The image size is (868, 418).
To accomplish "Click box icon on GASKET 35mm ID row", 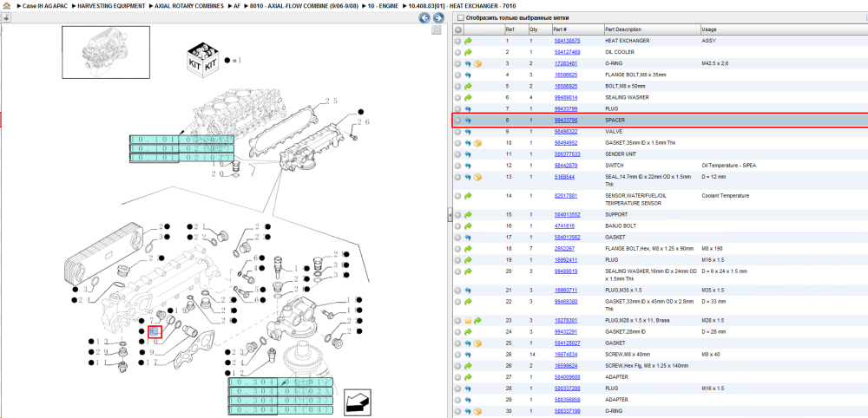I will pos(477,142).
